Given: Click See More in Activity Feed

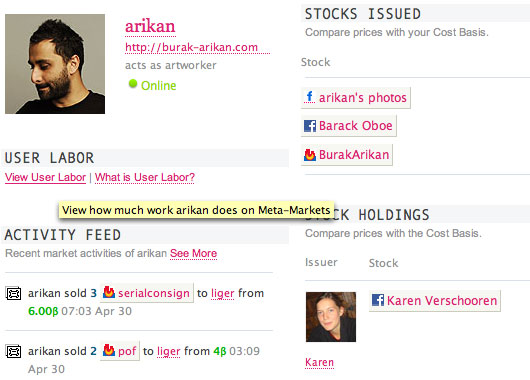Looking at the screenshot, I should [x=193, y=253].
